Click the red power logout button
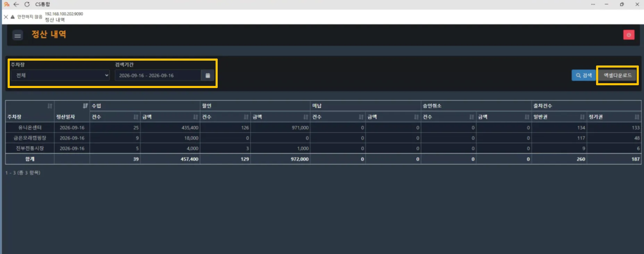The height and width of the screenshot is (254, 644). click(629, 35)
